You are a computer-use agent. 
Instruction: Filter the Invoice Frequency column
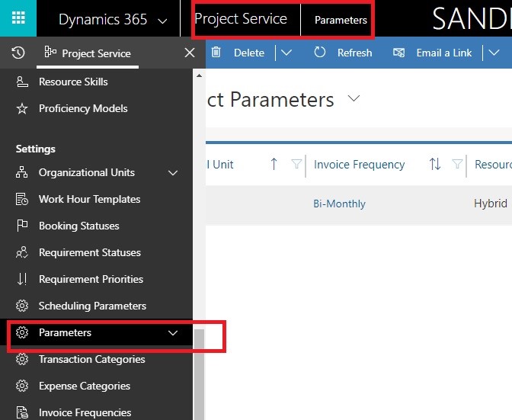pyautogui.click(x=457, y=165)
